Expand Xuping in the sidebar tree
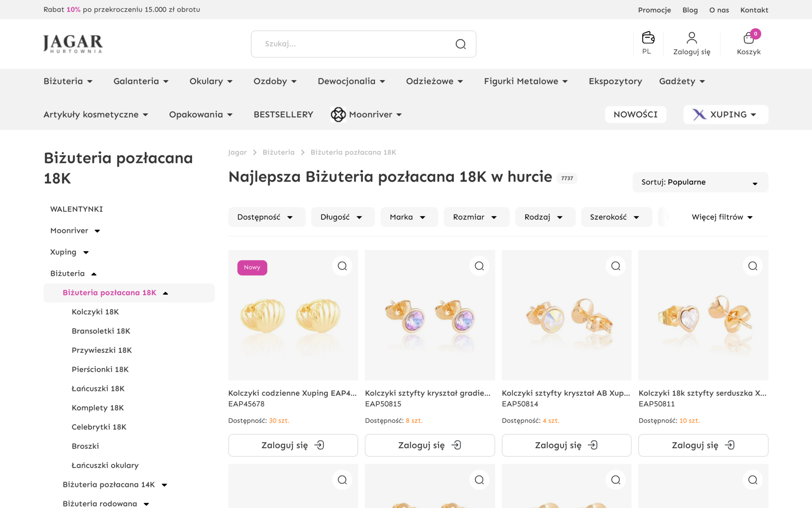 tap(86, 252)
